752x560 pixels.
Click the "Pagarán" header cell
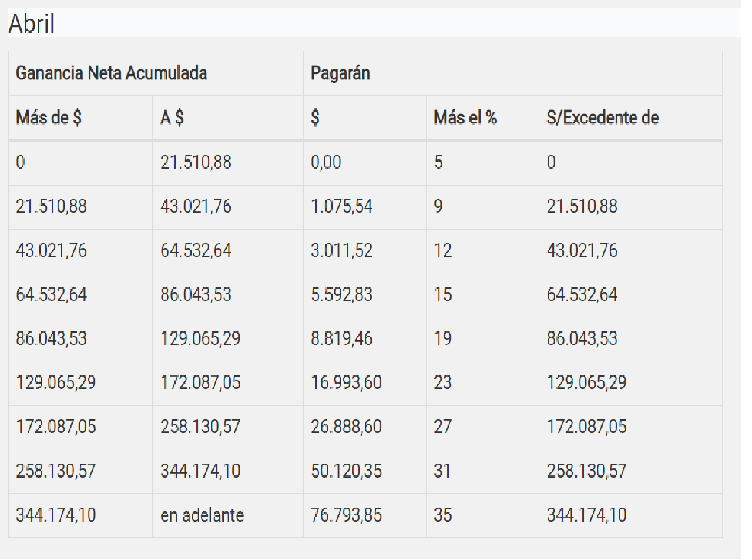340,73
